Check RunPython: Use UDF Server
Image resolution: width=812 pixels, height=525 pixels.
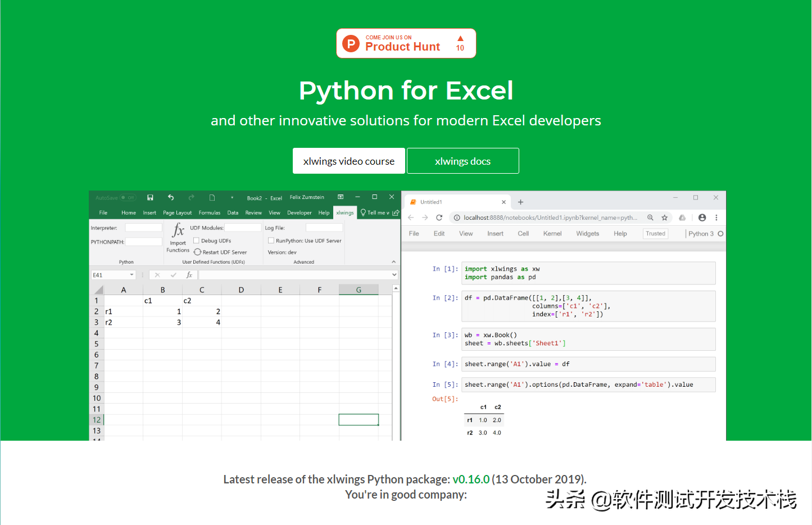click(271, 241)
